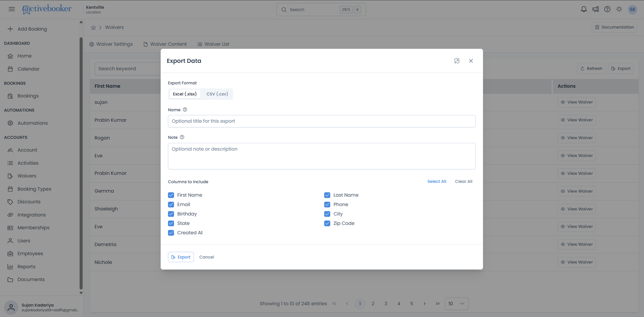Jump to last page double chevron
The height and width of the screenshot is (317, 644).
437,304
